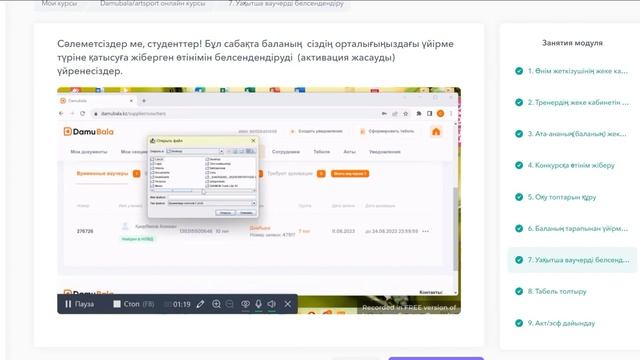Open lesson 6. Баланың тарапынан үйірме
Image resolution: width=640 pixels, height=360 pixels.
[571, 229]
